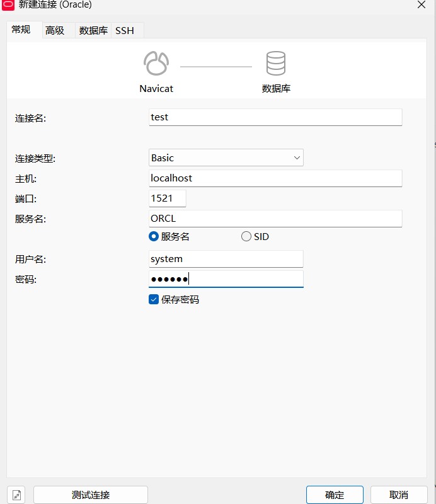Screen dimensions: 436x504
Task: Click the database cylinder icon
Action: (275, 64)
